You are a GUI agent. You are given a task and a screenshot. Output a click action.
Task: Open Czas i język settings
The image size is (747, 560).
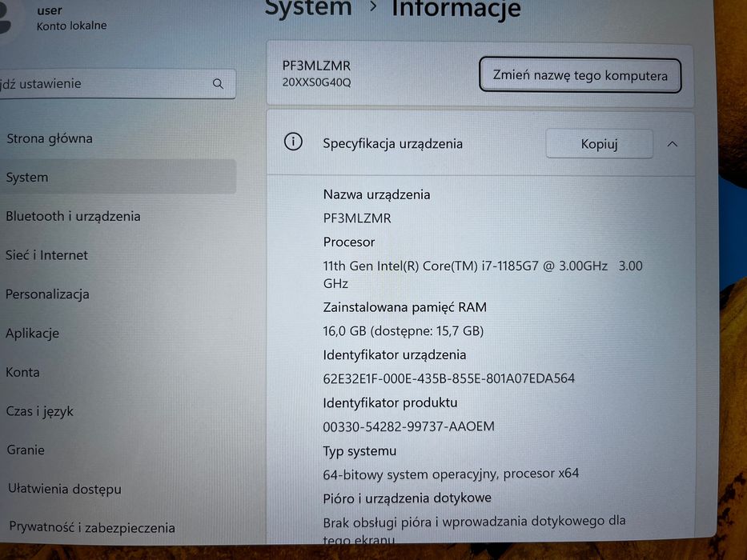(x=39, y=411)
